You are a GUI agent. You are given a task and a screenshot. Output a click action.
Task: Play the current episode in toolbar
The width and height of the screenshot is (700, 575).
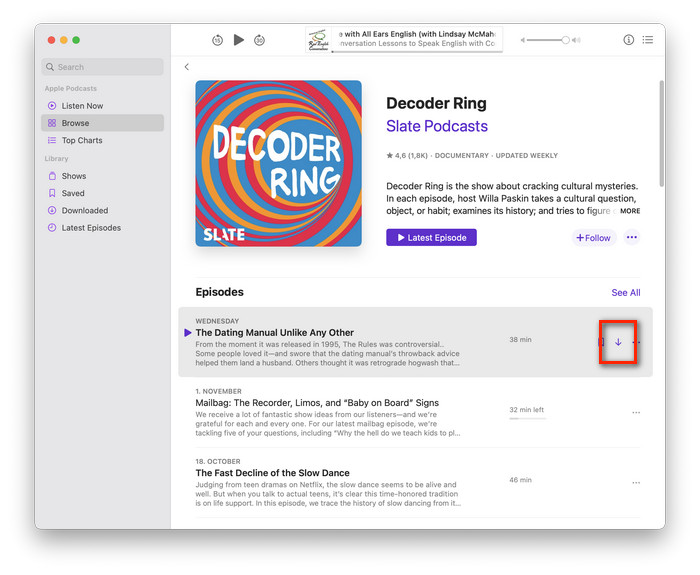point(239,40)
